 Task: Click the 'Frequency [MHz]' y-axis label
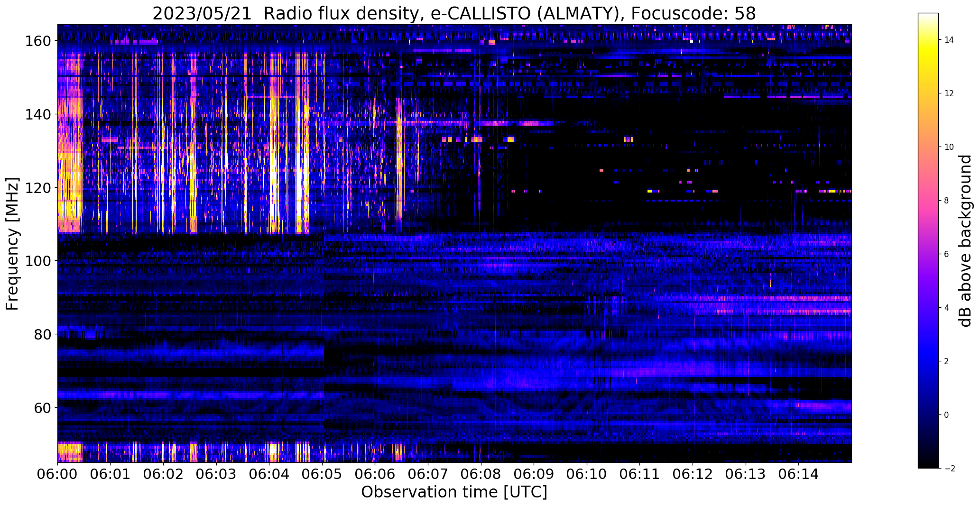pos(12,244)
